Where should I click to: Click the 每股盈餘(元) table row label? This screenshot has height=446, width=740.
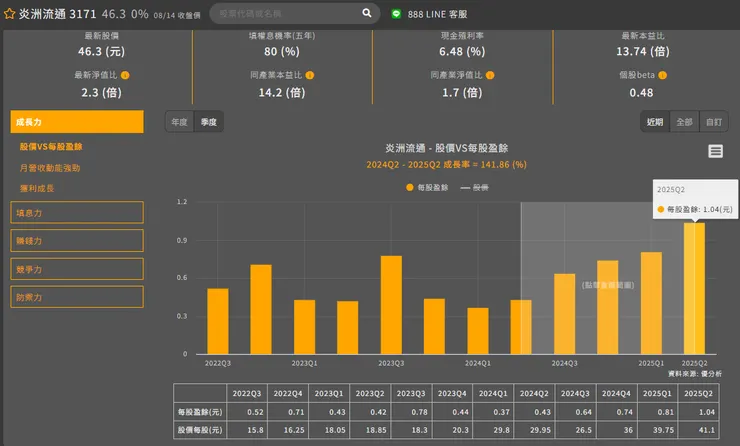200,412
